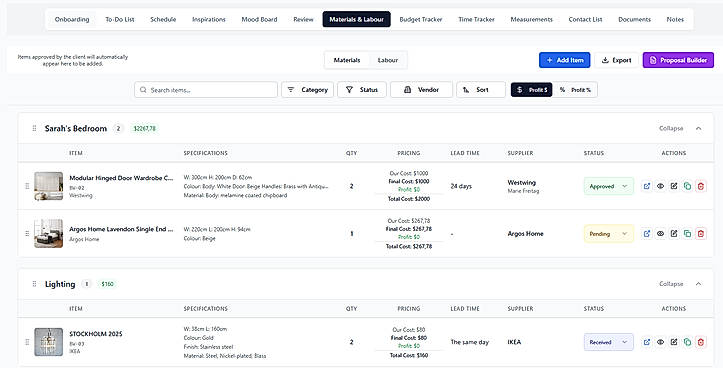This screenshot has width=723, height=368.
Task: Switch to the Budget Tracker tab
Action: (421, 19)
